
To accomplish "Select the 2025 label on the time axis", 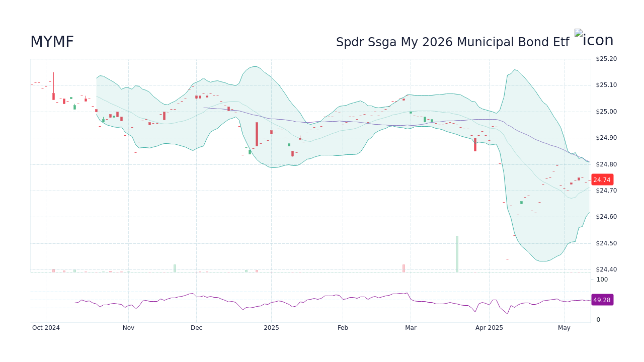I will tap(271, 327).
